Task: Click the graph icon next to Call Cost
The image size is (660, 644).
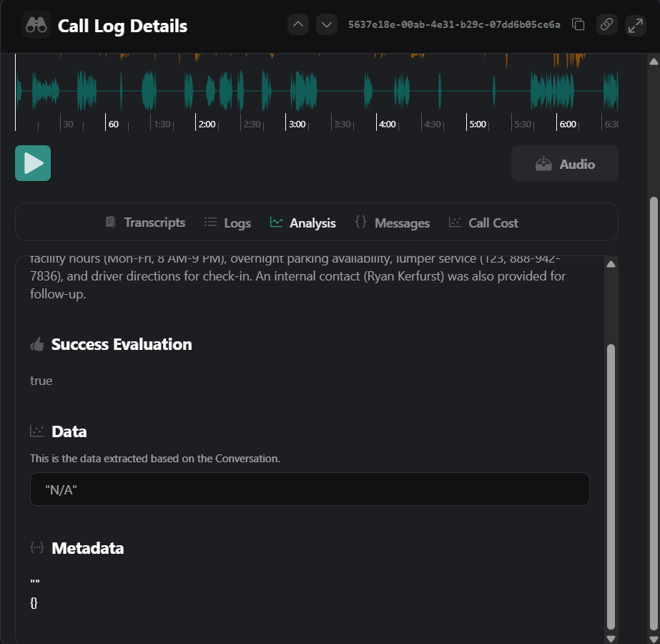Action: click(455, 222)
